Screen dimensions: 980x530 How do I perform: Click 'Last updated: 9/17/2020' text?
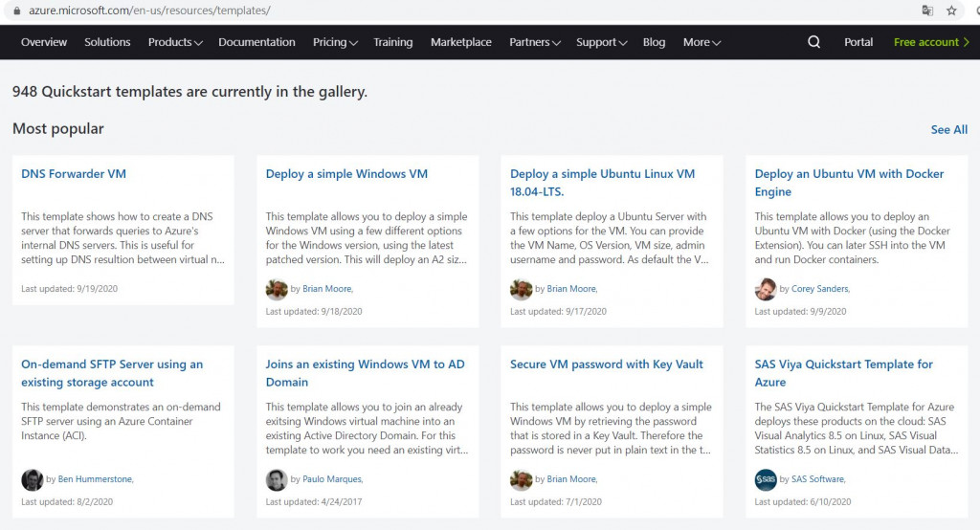[558, 311]
